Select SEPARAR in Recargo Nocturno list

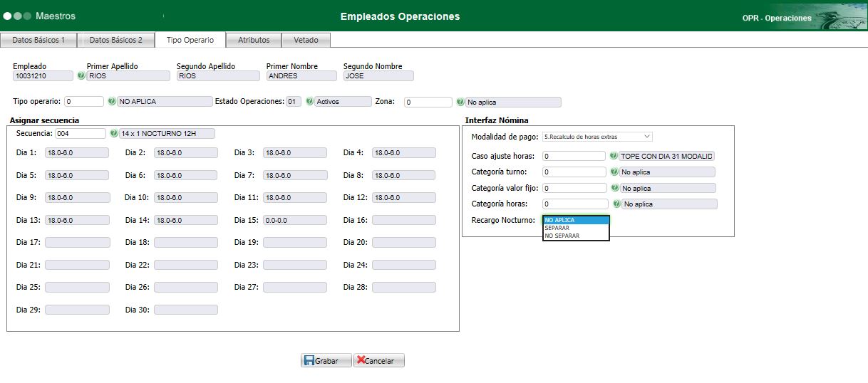(x=576, y=228)
